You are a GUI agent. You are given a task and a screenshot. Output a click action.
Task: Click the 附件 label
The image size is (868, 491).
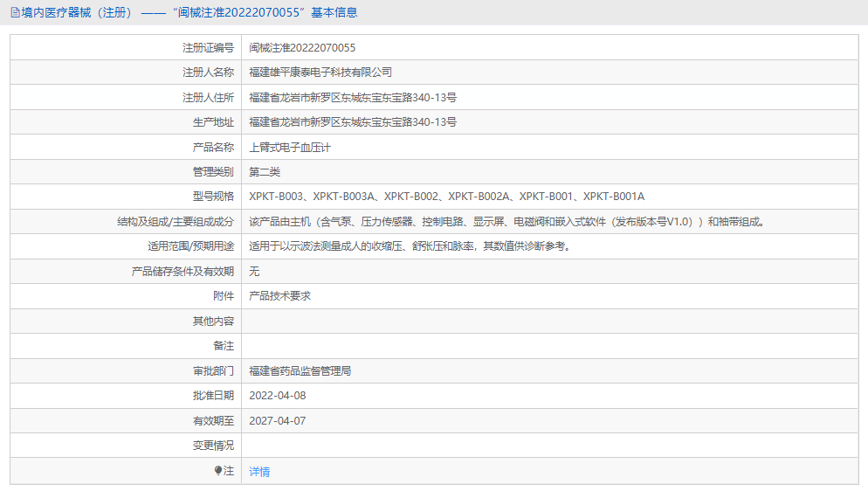pos(224,295)
